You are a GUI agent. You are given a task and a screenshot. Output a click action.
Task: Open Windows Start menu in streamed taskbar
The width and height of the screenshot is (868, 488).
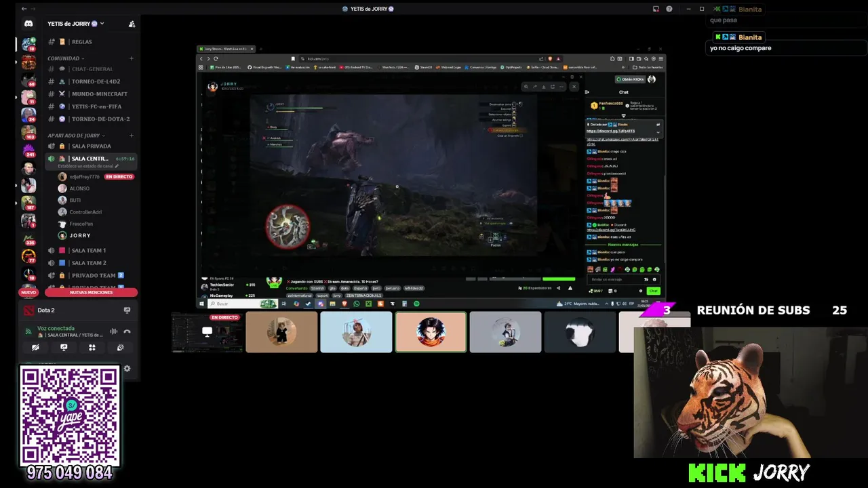201,304
